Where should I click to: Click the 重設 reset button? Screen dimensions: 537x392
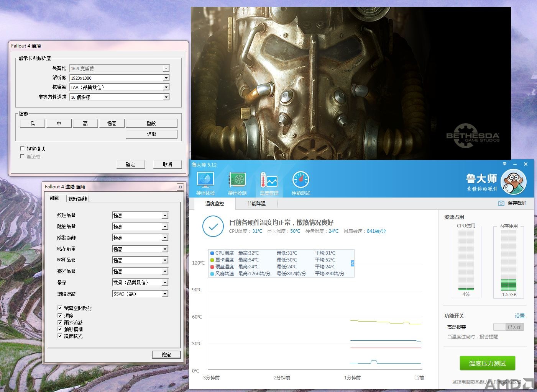coord(152,123)
